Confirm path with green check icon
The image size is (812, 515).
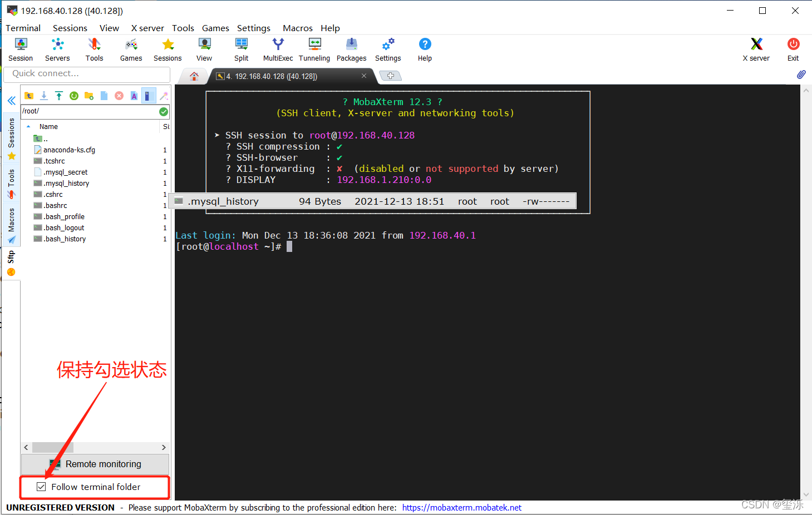tap(164, 112)
